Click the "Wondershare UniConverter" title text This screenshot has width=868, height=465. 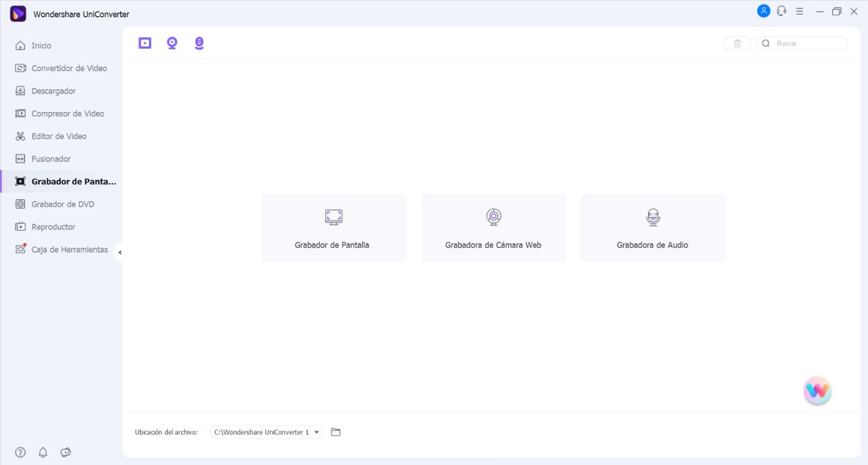point(81,14)
